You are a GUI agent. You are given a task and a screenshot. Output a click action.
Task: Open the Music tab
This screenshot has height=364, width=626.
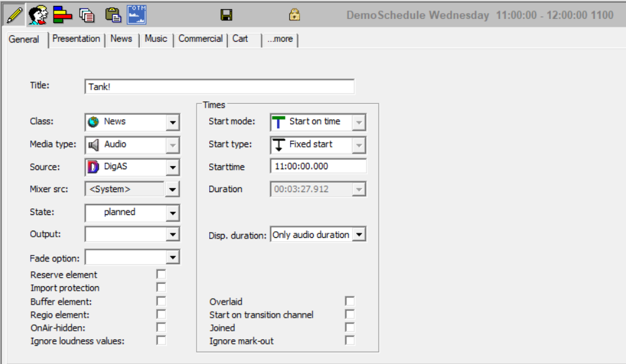click(156, 39)
